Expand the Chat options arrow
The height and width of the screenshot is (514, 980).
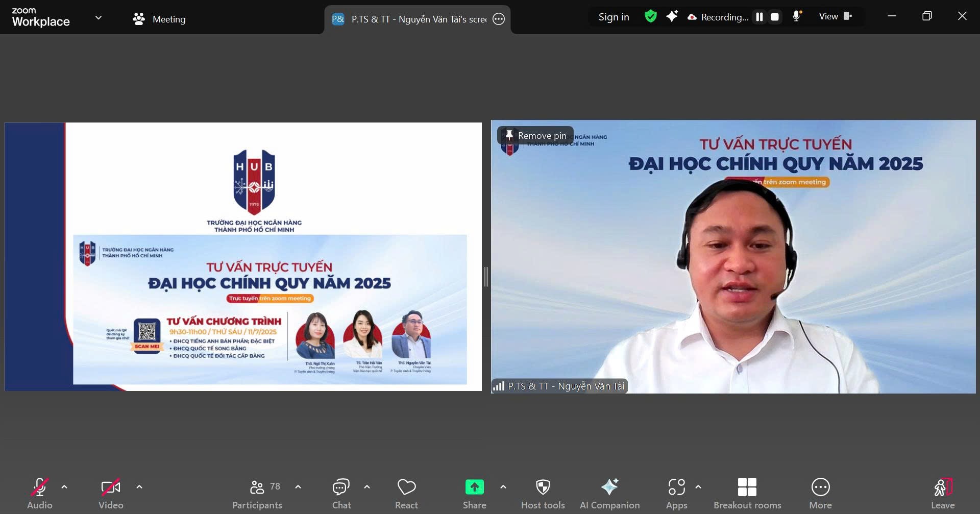point(367,487)
